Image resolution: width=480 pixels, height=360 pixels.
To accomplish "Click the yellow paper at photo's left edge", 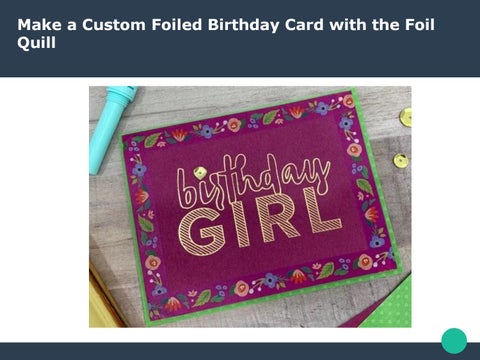I will click(x=102, y=298).
